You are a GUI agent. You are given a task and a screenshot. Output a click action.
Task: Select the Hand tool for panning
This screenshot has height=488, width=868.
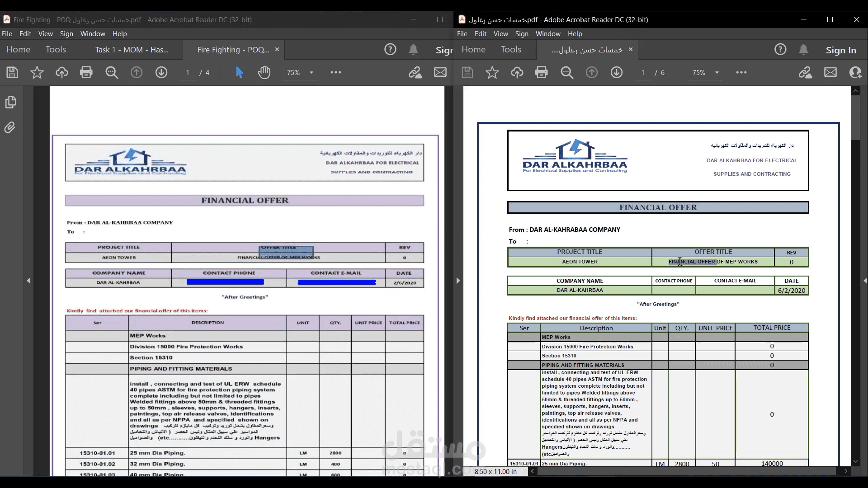pos(264,72)
